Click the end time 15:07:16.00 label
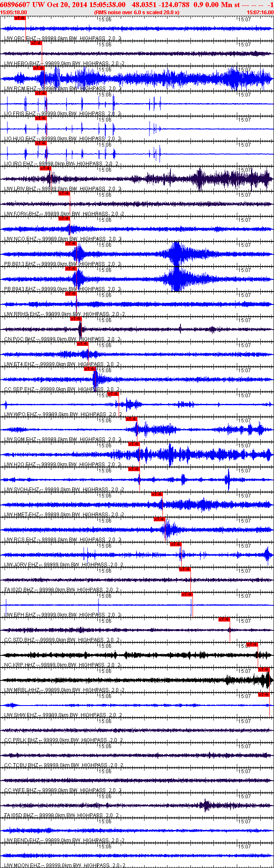The image size is (274, 868). click(260, 13)
